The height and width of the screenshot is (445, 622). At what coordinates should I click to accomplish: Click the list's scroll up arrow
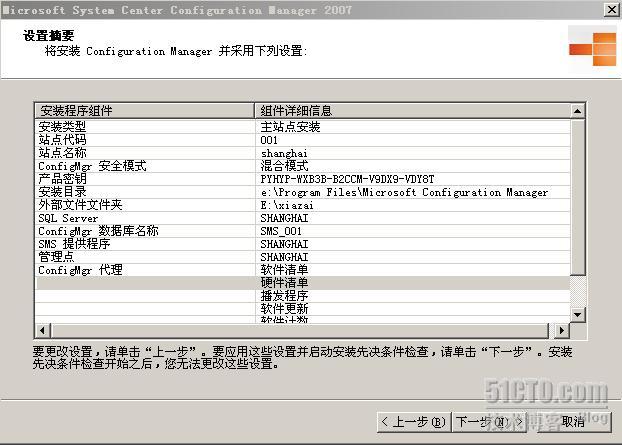tap(578, 111)
